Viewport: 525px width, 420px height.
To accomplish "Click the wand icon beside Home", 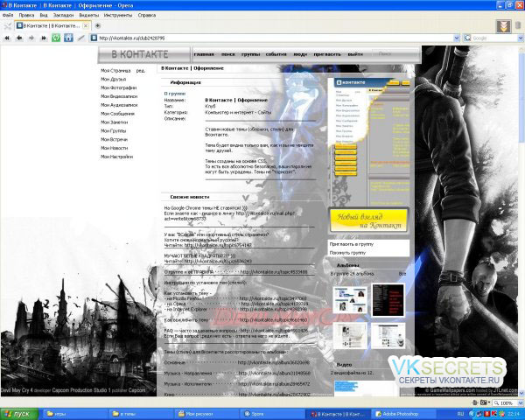I will click(x=81, y=38).
